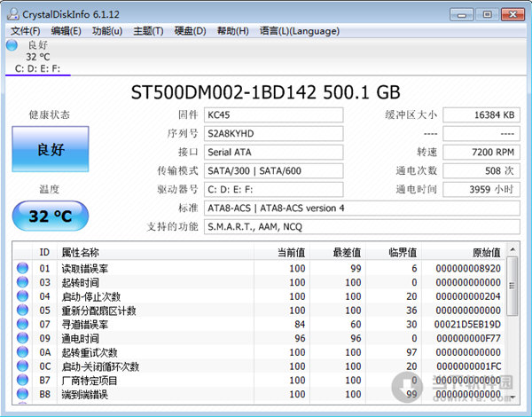Click the 驱动器号 field showing C: D: E: F:
The width and height of the screenshot is (532, 417).
pyautogui.click(x=273, y=190)
